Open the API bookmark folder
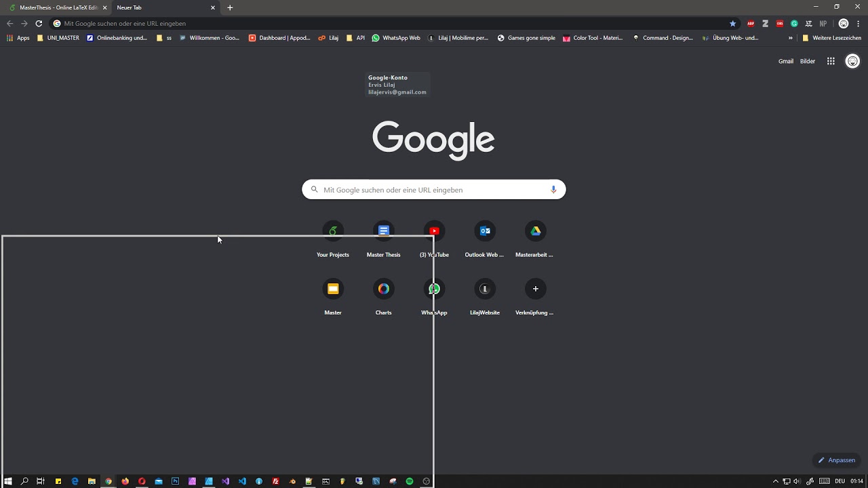Image resolution: width=868 pixels, height=488 pixels. (355, 38)
